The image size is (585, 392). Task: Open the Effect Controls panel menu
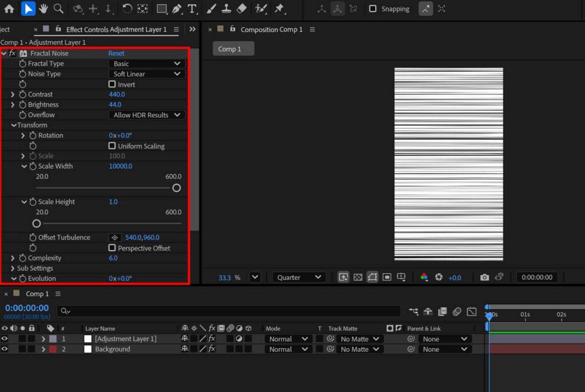(x=176, y=30)
